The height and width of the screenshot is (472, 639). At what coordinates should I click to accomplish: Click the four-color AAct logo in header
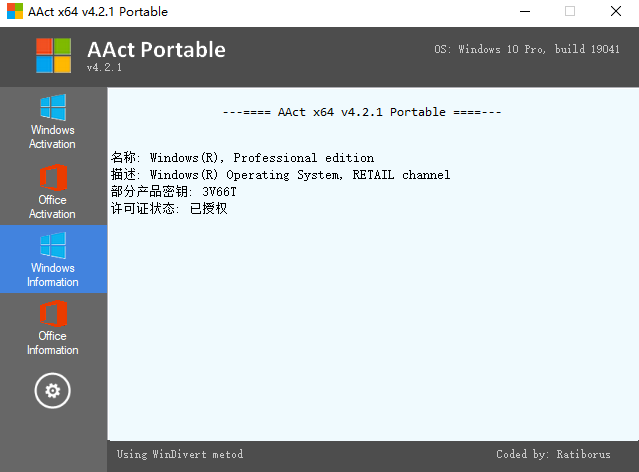click(x=54, y=55)
